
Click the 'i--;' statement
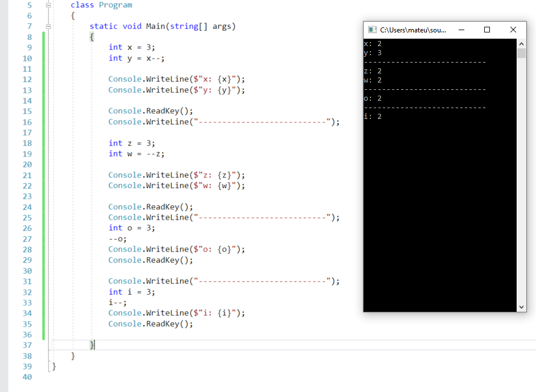(x=118, y=303)
